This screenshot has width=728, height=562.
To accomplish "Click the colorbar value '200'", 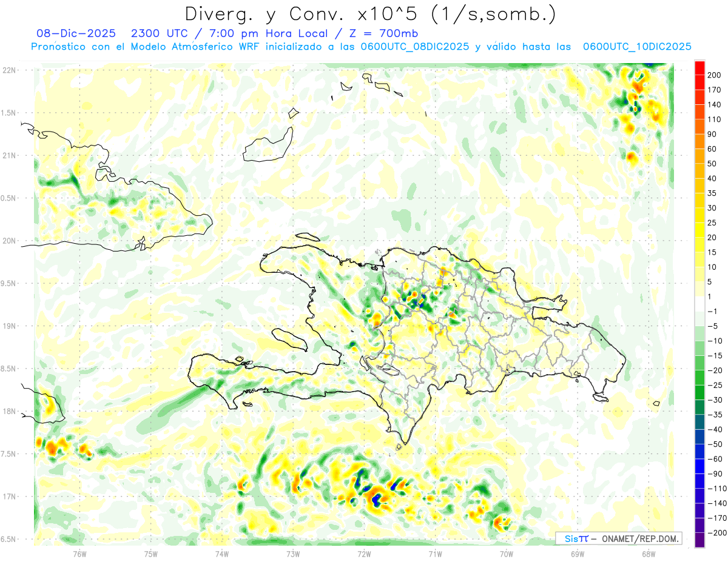I will point(715,75).
